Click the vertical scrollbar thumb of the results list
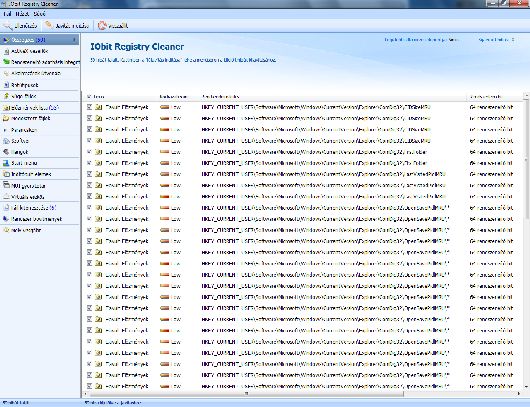The image size is (530, 407). (526, 159)
